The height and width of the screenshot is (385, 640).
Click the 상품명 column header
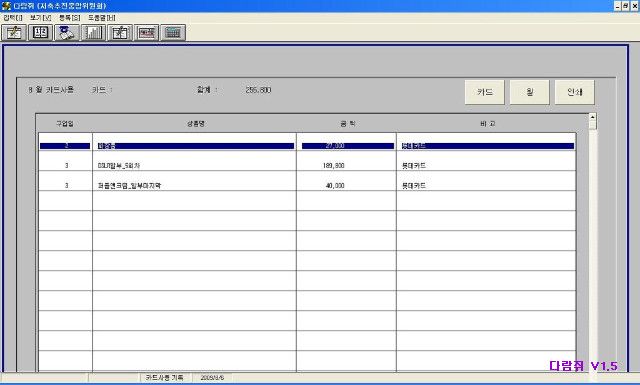tap(196, 123)
